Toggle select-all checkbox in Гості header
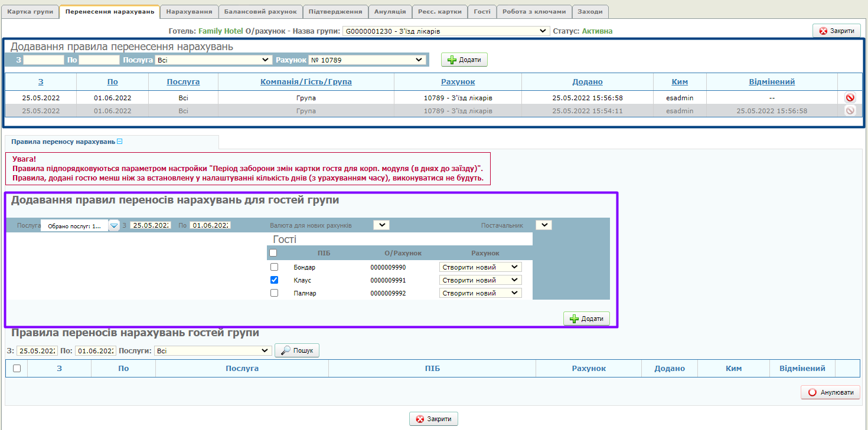 (x=273, y=253)
